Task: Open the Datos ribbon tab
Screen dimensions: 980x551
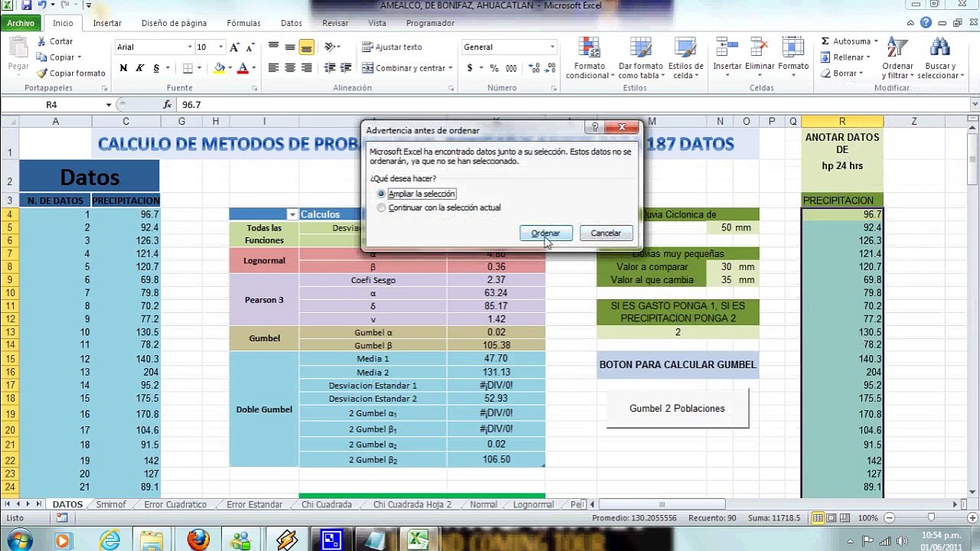Action: [x=291, y=23]
